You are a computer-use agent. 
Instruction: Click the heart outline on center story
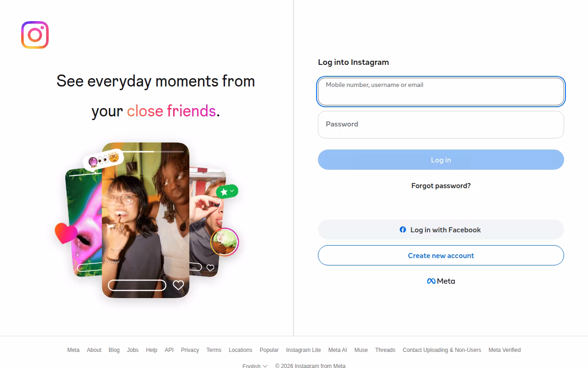point(178,285)
